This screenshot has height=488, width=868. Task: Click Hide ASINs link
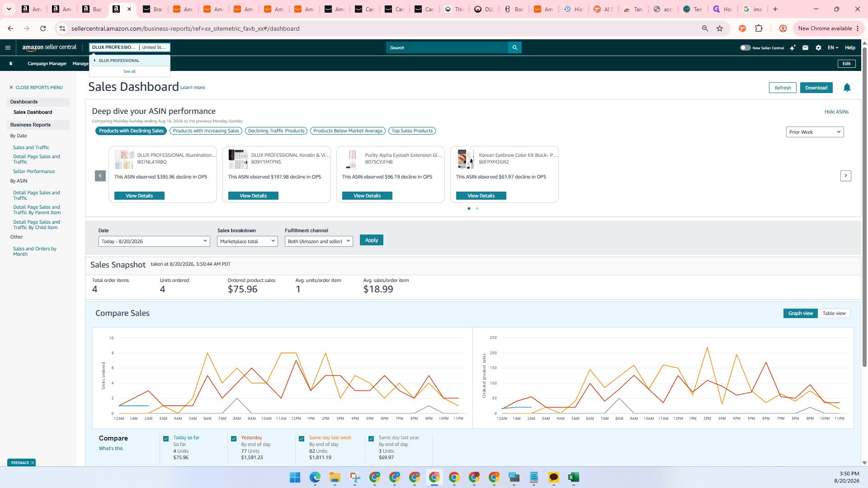pos(836,112)
